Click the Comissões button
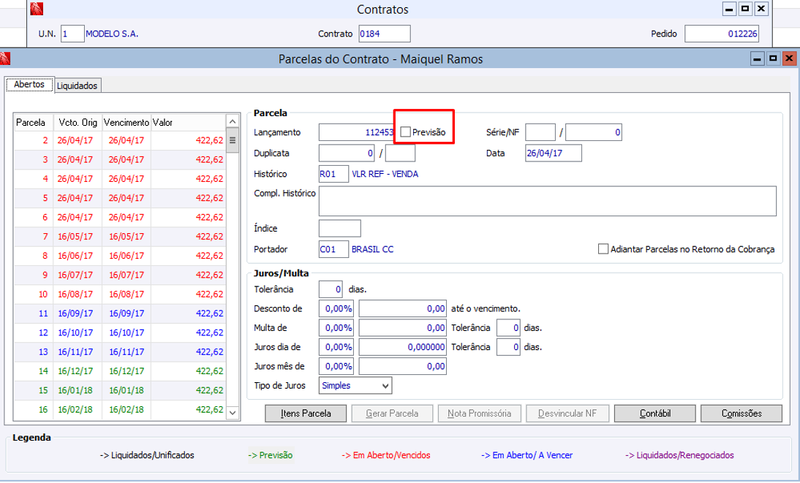This screenshot has width=800, height=483. point(741,414)
